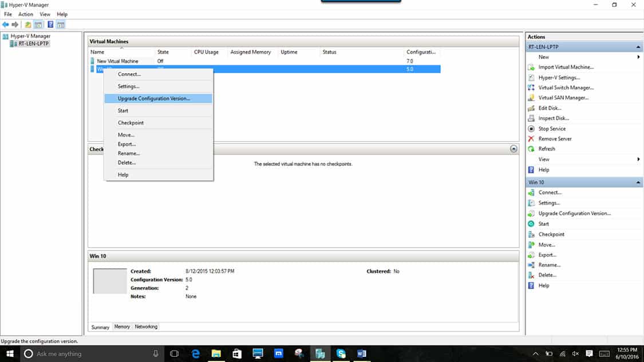
Task: Click Connect in the Win 10 actions section
Action: (x=550, y=193)
